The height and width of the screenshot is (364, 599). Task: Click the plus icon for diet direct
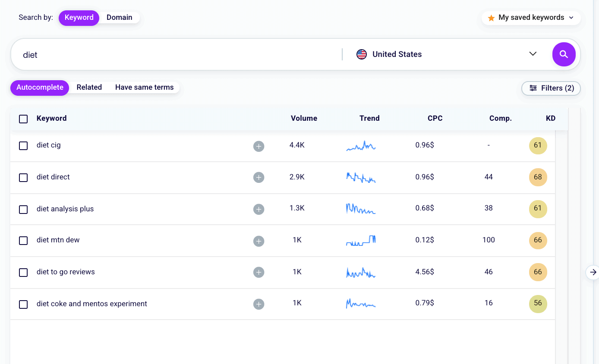(x=259, y=178)
